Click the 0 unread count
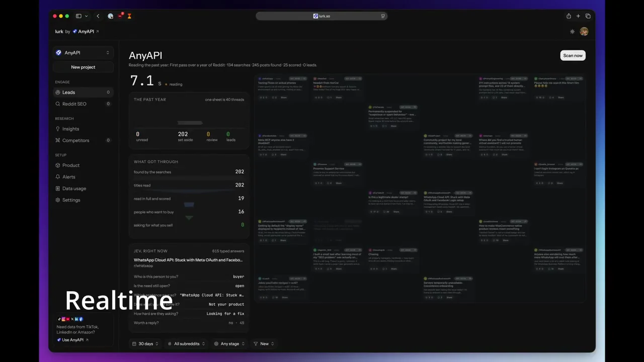644x362 pixels. coord(137,134)
